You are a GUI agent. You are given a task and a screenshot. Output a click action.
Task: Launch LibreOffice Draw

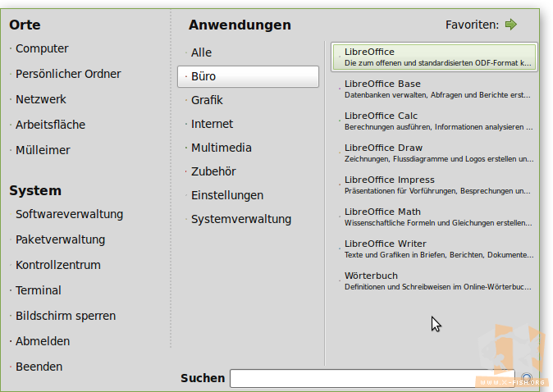(434, 153)
